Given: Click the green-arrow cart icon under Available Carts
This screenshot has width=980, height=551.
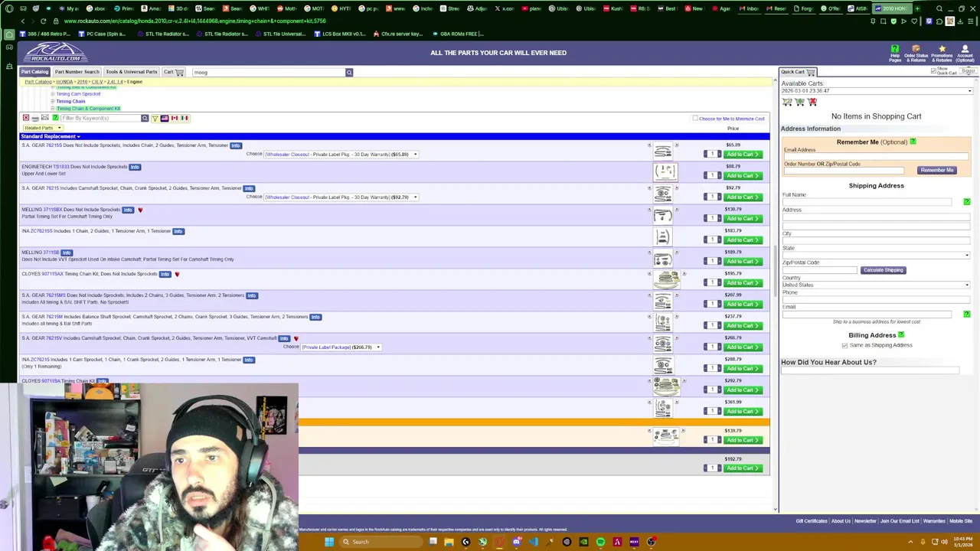Looking at the screenshot, I should [x=800, y=102].
